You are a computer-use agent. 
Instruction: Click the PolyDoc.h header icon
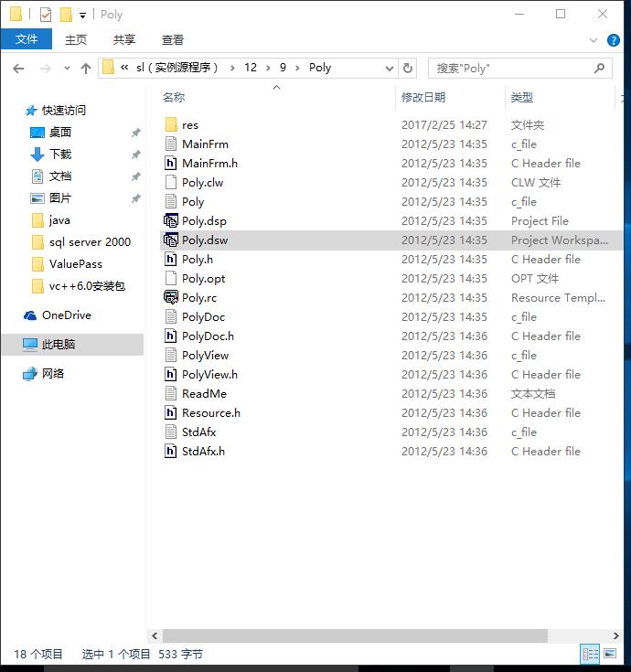171,336
